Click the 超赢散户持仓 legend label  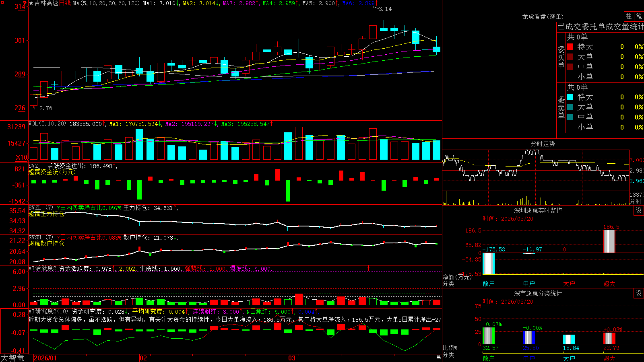click(46, 243)
